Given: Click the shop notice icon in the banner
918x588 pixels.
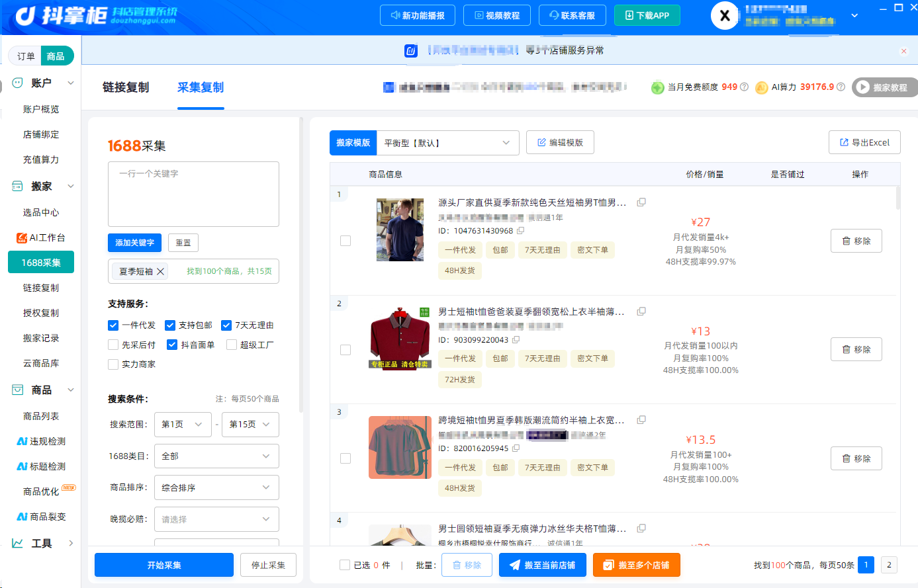Looking at the screenshot, I should 411,51.
